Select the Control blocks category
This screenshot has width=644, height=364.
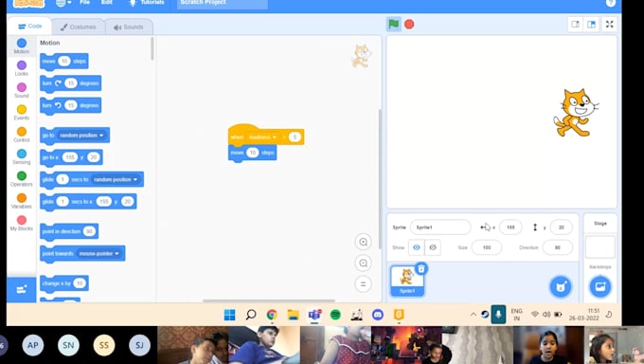(x=22, y=135)
